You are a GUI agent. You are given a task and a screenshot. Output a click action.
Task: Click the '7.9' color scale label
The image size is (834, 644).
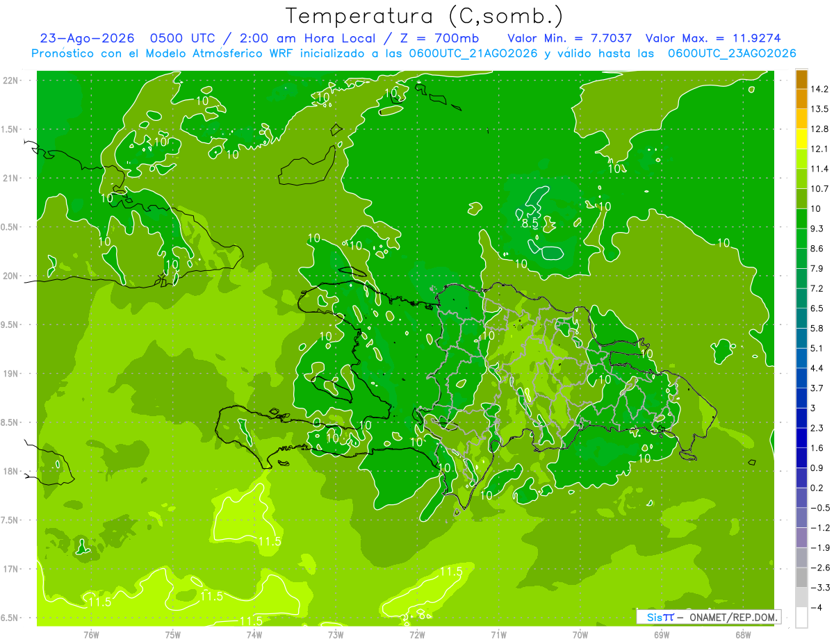point(817,268)
